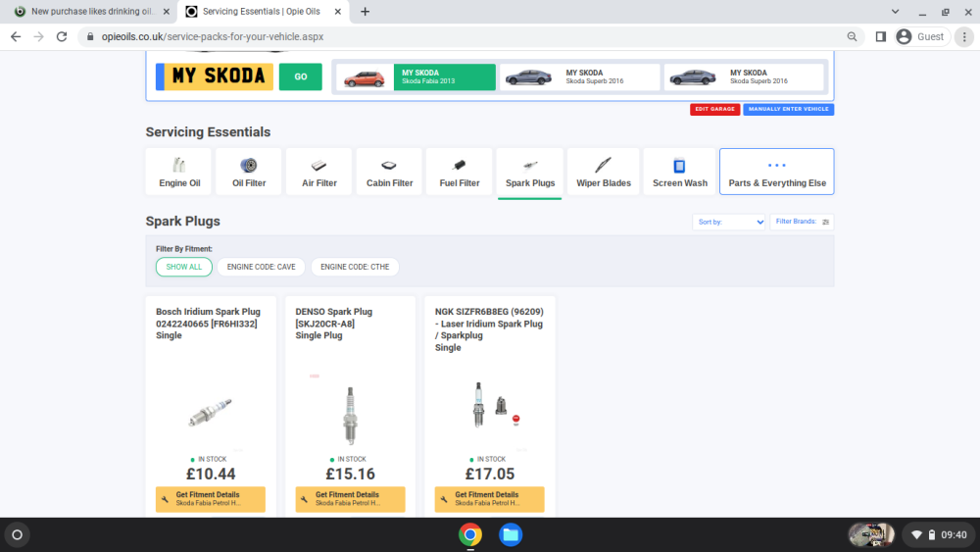Click MANUALLY ENTER VEHICLE button
This screenshot has width=980, height=552.
788,110
